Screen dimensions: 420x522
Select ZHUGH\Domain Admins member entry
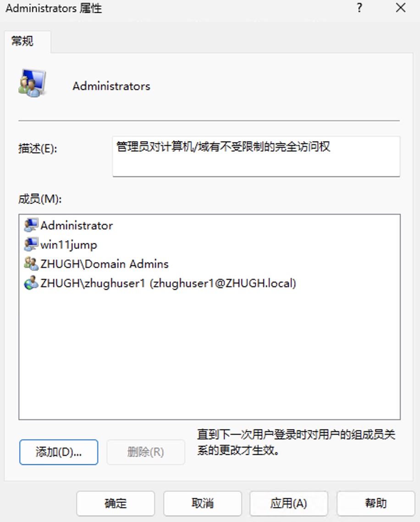(105, 264)
